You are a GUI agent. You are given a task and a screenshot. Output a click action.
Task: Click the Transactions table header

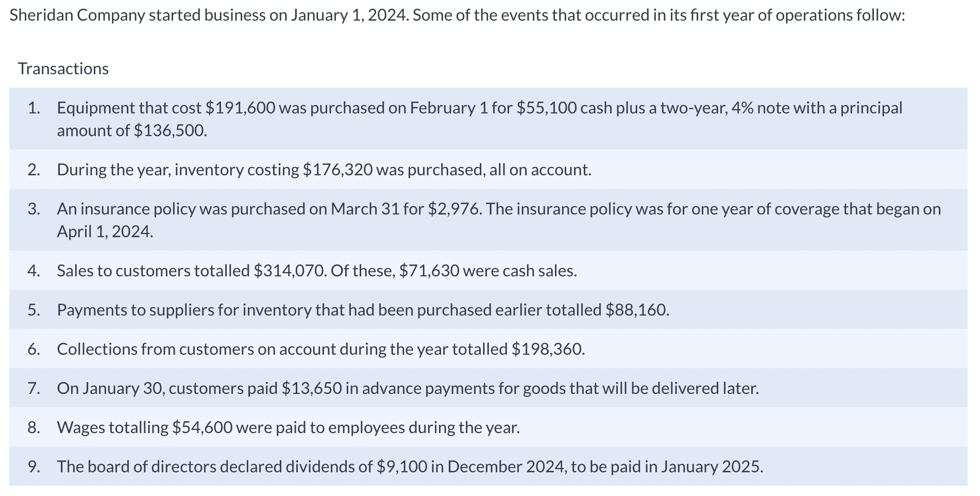[x=63, y=69]
